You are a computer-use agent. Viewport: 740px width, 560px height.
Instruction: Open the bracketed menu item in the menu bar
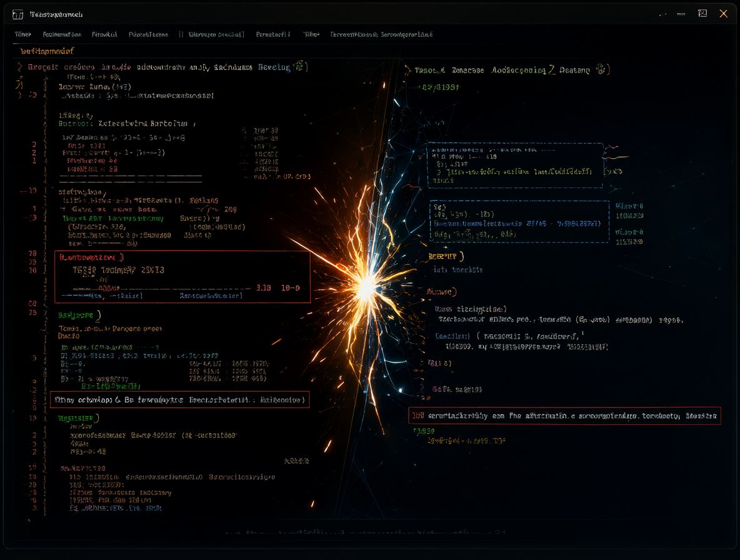click(x=212, y=34)
